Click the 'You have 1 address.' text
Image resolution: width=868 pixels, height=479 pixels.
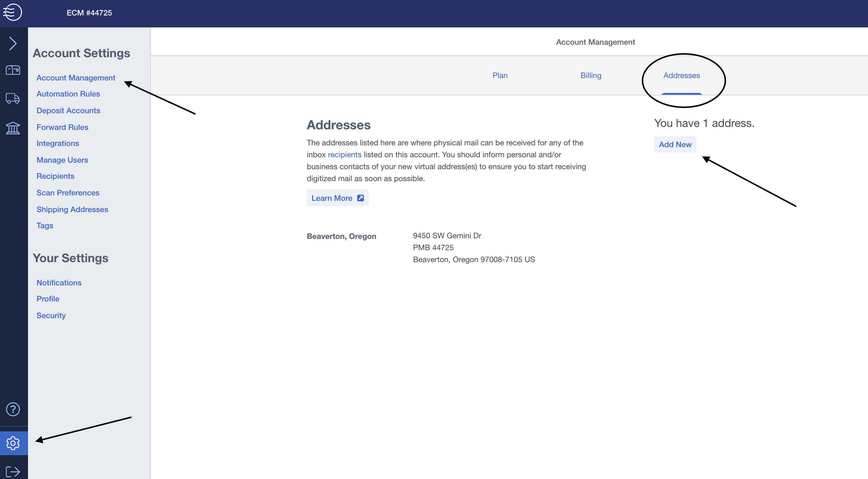704,123
